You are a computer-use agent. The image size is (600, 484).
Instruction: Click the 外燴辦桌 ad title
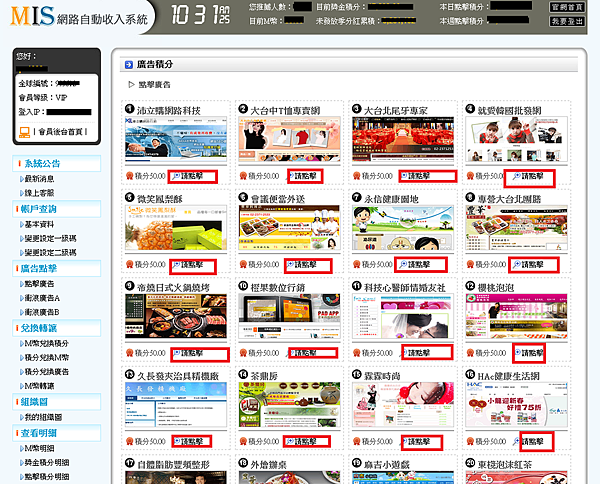click(x=268, y=464)
